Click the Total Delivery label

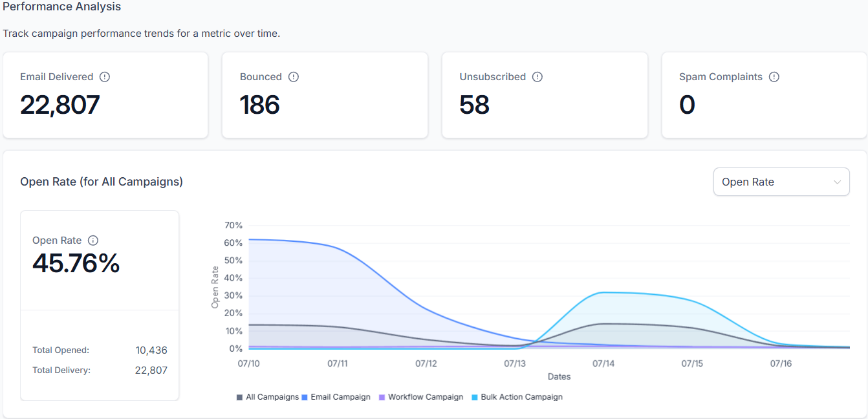(61, 371)
